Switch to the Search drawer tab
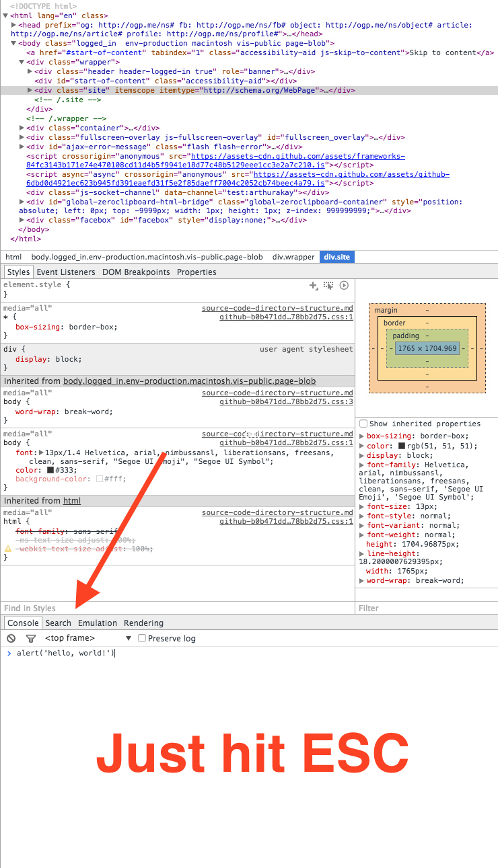498x868 pixels. click(59, 623)
